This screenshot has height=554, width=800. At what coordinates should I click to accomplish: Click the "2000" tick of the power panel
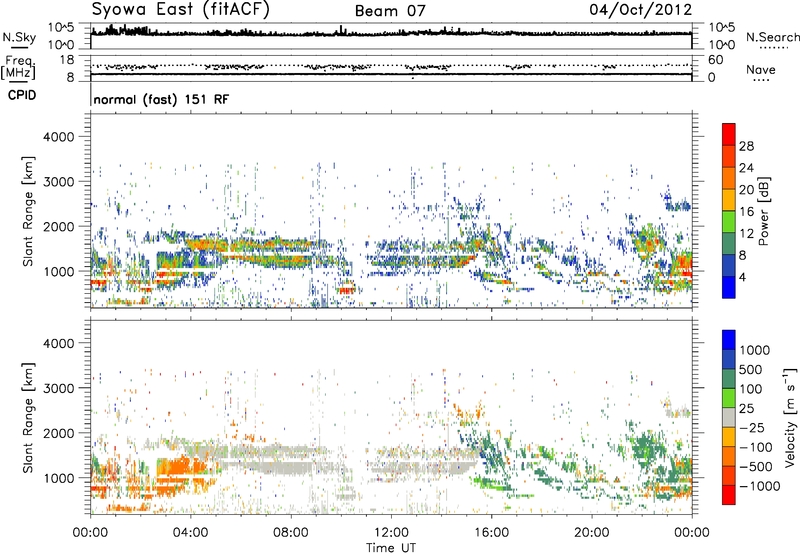pos(58,226)
